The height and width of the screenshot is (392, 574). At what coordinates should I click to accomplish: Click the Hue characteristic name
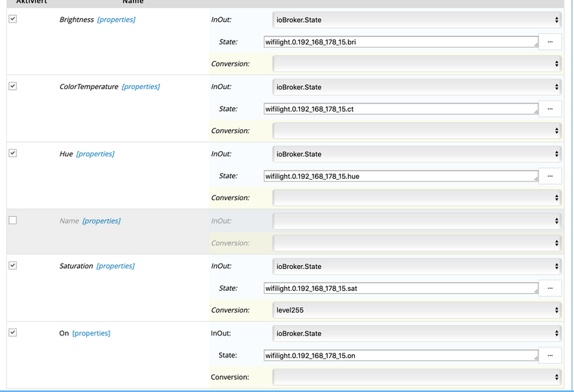pos(66,154)
